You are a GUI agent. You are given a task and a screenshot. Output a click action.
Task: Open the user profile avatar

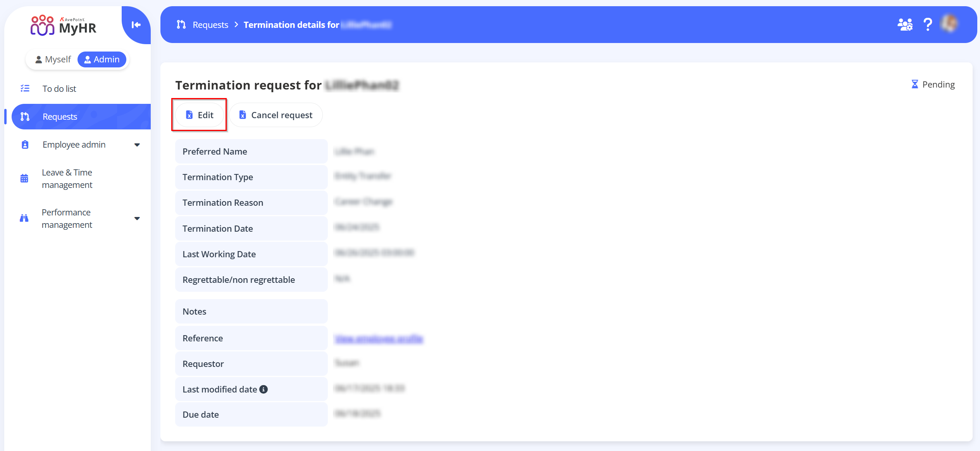pyautogui.click(x=949, y=24)
